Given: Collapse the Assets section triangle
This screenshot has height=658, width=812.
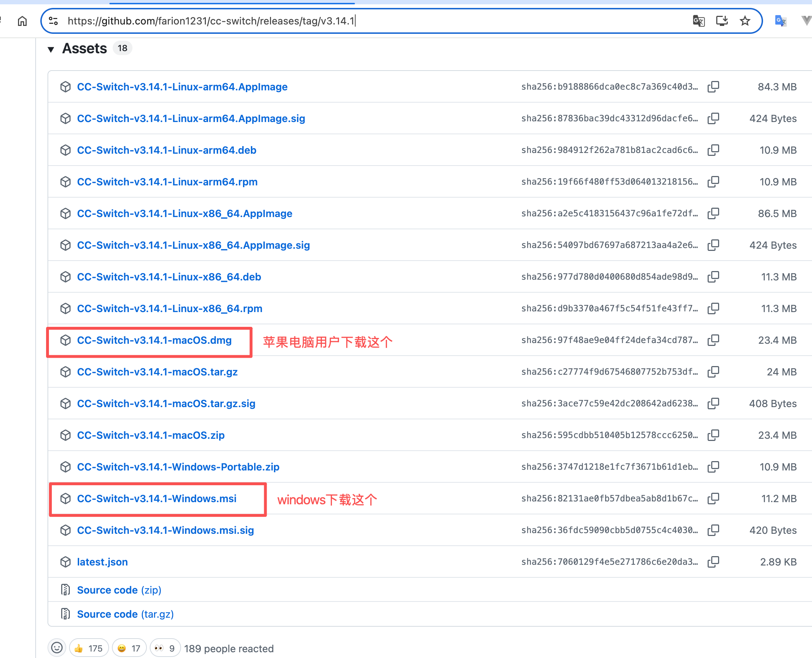Looking at the screenshot, I should click(51, 49).
